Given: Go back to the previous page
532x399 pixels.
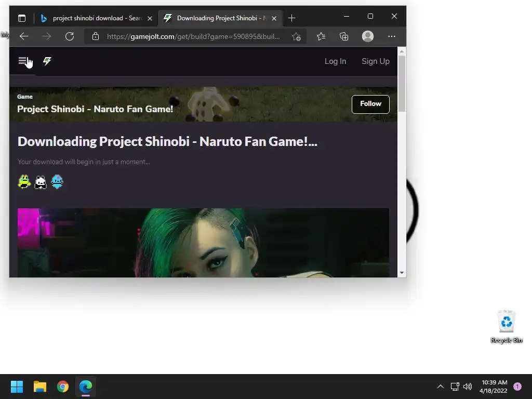Looking at the screenshot, I should 24,36.
